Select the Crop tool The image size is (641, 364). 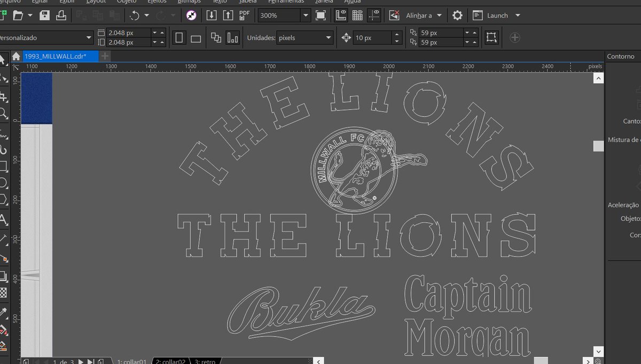click(3, 97)
